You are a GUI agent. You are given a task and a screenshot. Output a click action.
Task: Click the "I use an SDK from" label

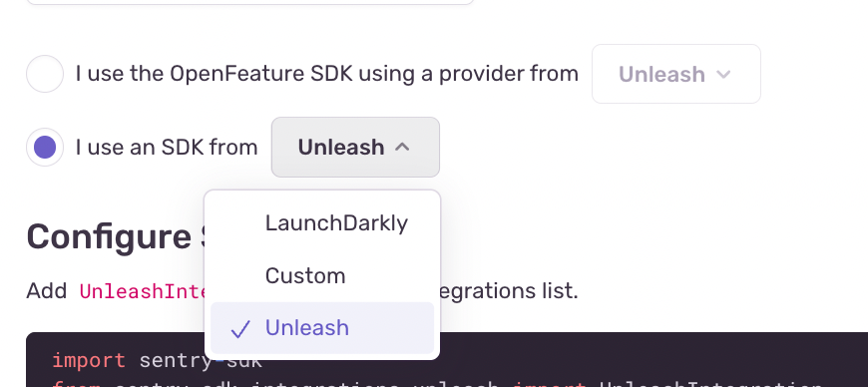167,148
